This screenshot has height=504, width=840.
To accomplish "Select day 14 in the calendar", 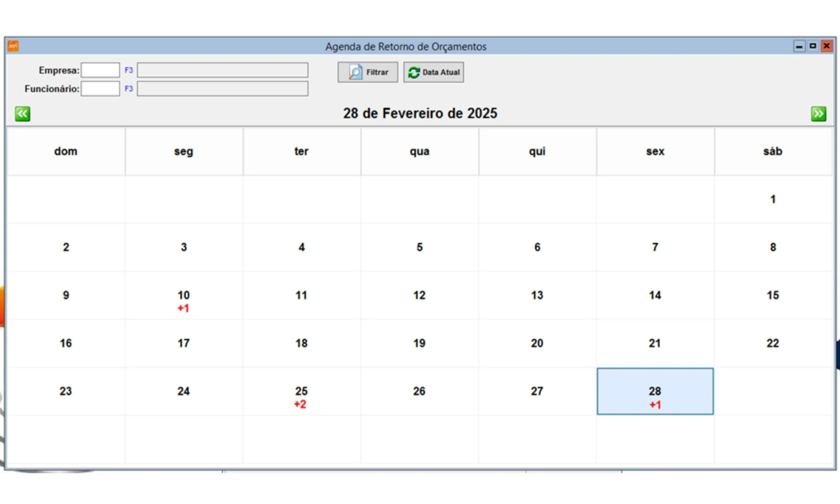I will click(x=655, y=295).
